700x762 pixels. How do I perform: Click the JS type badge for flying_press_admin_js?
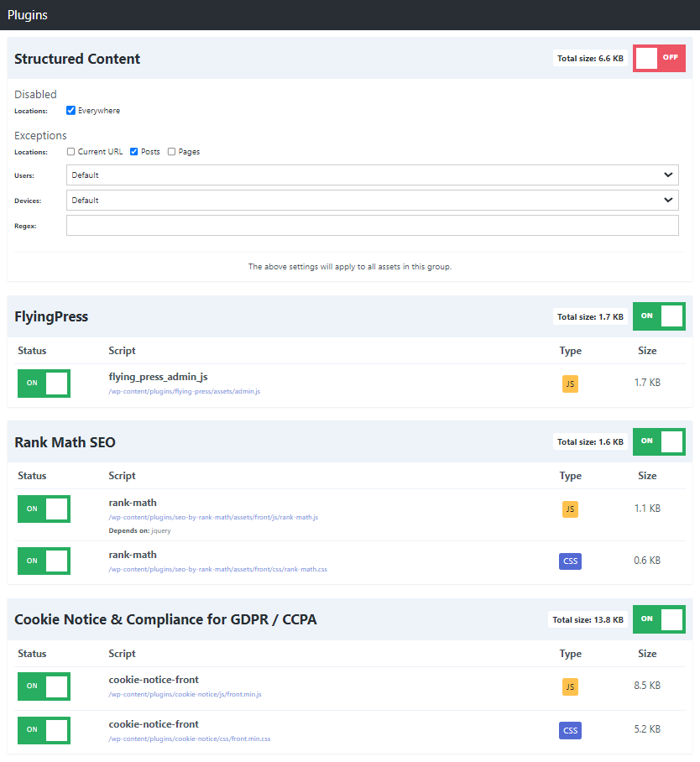point(570,384)
